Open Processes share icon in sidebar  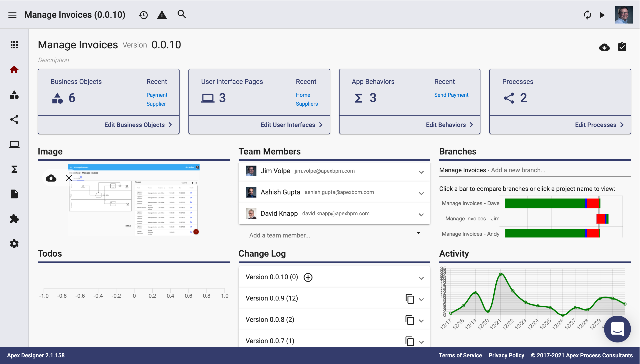[14, 119]
